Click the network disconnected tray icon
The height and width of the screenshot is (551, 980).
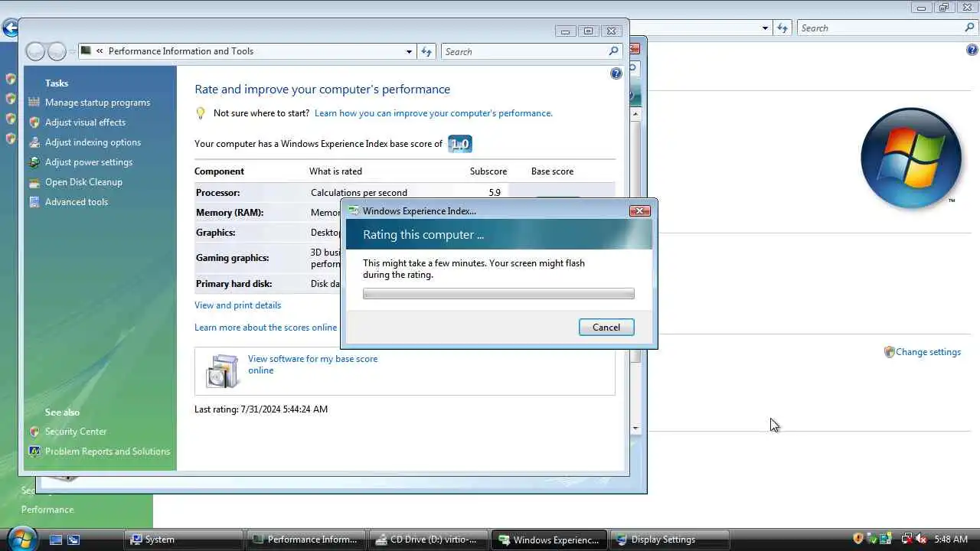pyautogui.click(x=906, y=539)
